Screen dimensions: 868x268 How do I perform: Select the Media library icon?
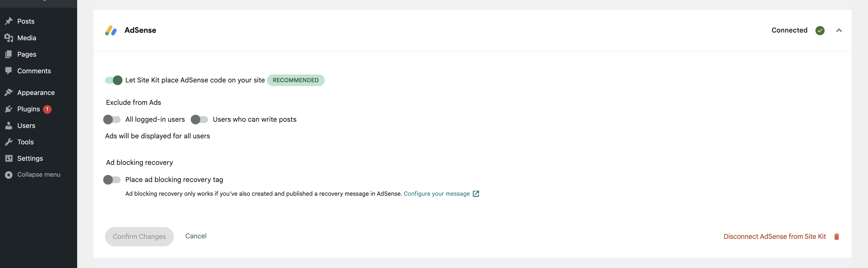9,38
